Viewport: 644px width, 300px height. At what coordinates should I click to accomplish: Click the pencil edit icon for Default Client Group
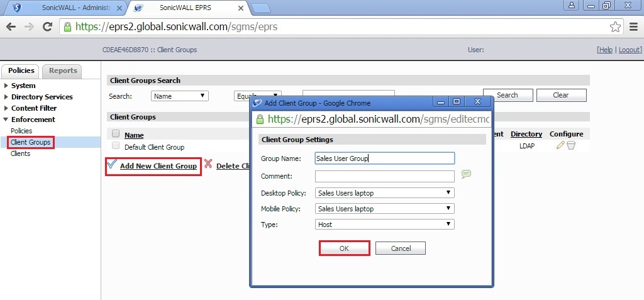[560, 146]
